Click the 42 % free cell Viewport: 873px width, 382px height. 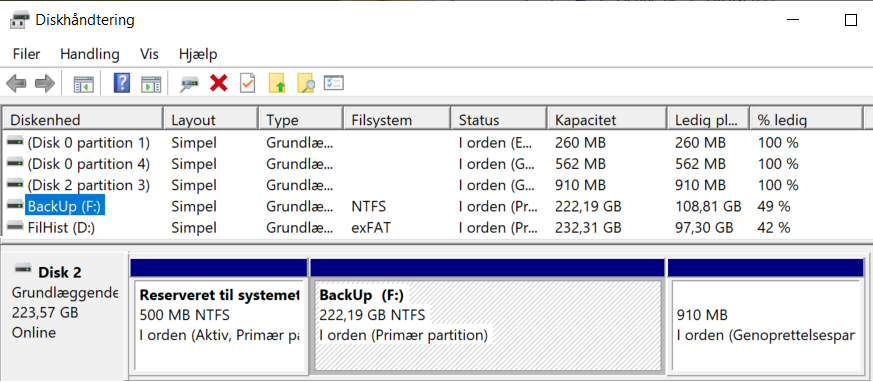pos(774,228)
